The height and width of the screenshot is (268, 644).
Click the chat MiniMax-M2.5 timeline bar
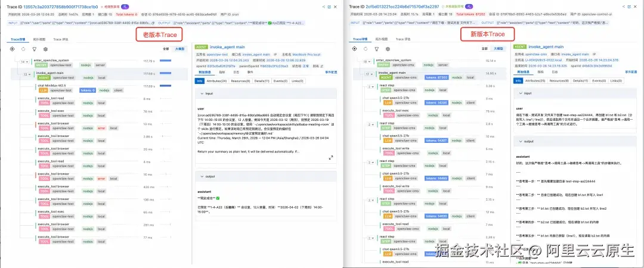pyautogui.click(x=166, y=86)
